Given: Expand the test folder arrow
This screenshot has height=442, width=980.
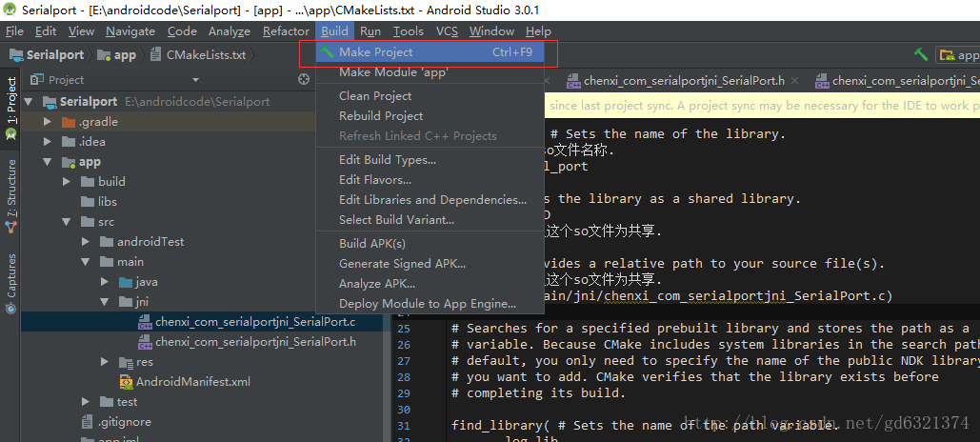Looking at the screenshot, I should (x=86, y=401).
